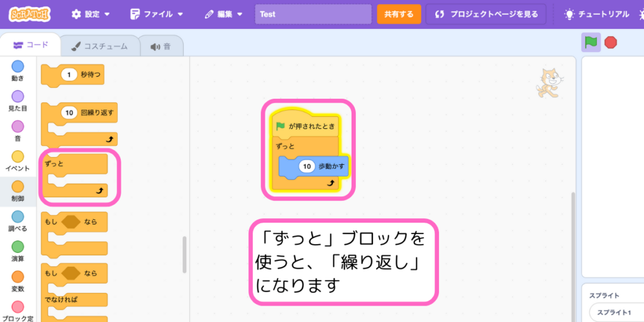
Task: Select the 変数 variables category
Action: click(18, 282)
